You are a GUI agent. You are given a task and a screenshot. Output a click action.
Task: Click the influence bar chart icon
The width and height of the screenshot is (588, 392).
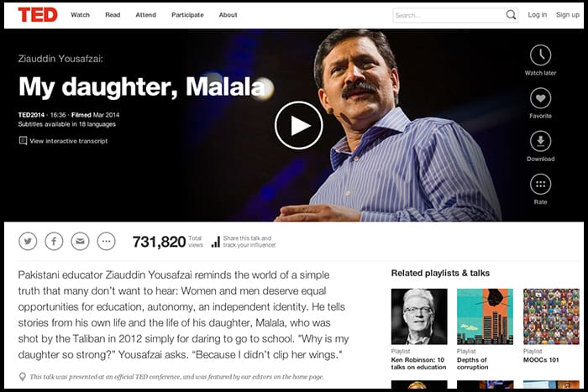[x=215, y=242]
